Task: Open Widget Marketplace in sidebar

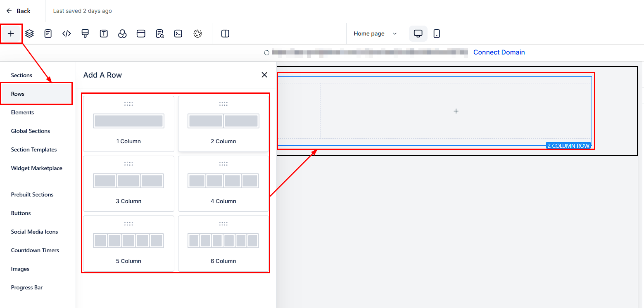Action: pyautogui.click(x=36, y=168)
